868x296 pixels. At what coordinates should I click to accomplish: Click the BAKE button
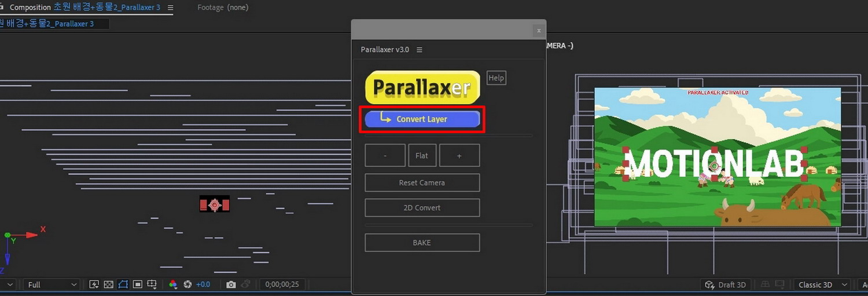click(422, 242)
